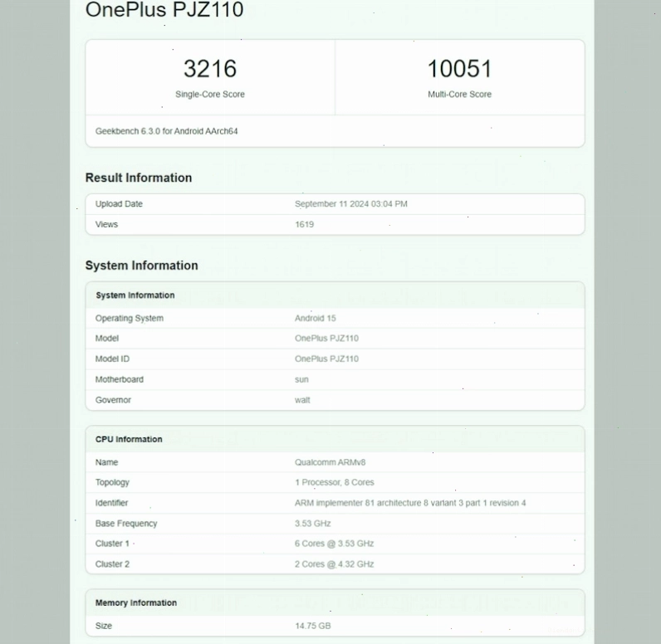This screenshot has width=661, height=644.
Task: Click the Size label in Memory Information
Action: coord(104,626)
